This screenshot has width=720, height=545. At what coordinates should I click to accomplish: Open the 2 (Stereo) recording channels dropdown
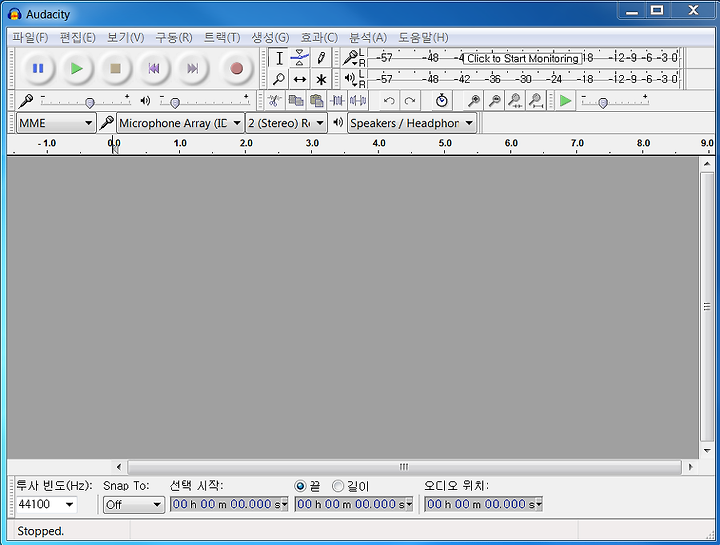(x=287, y=123)
